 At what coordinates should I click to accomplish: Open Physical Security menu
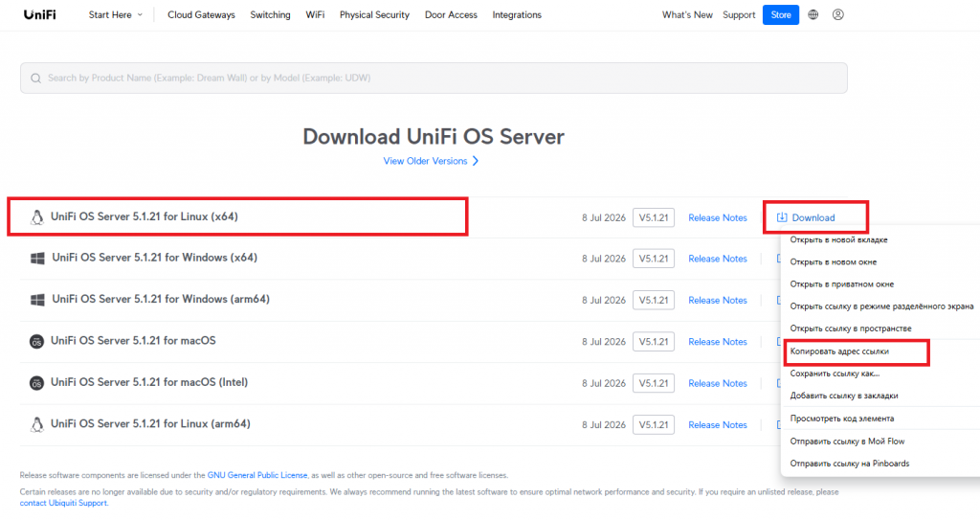tap(374, 14)
